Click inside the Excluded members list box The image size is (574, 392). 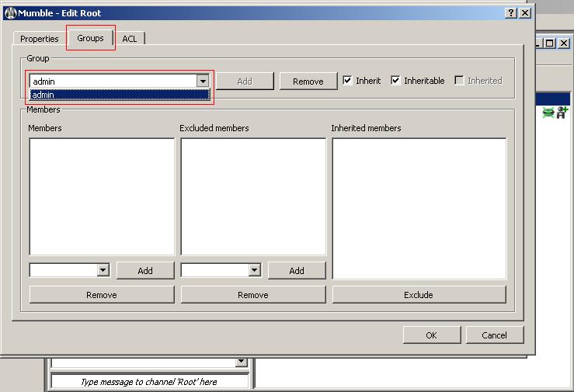253,196
